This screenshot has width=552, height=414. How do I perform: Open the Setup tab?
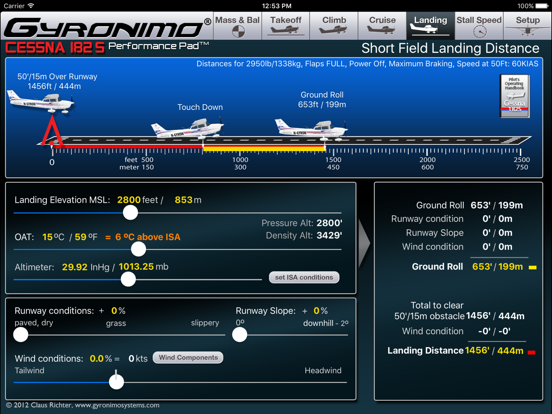[527, 26]
